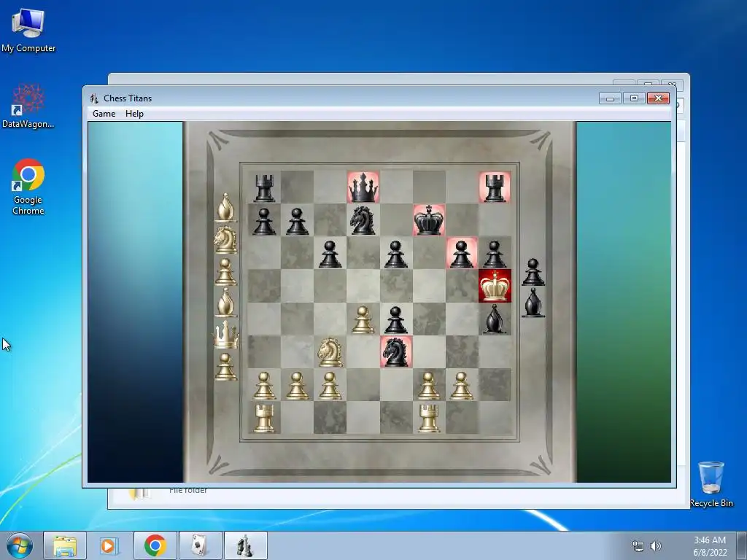Close the Chess Titans window
The height and width of the screenshot is (560, 747).
tap(659, 98)
